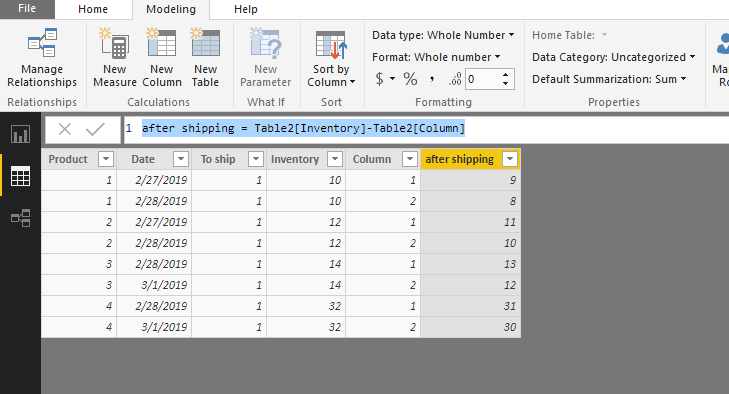
Task: Switch to Model relationships view in sidebar
Action: point(20,218)
